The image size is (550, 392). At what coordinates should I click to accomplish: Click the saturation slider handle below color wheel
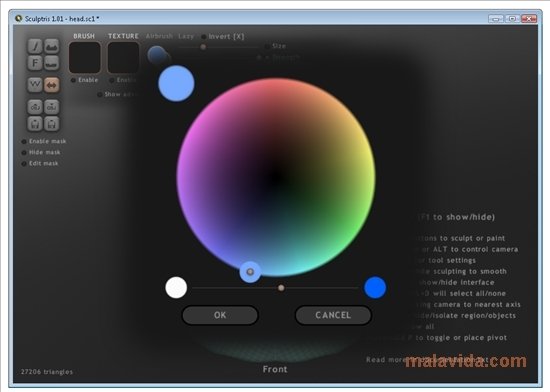(x=281, y=288)
